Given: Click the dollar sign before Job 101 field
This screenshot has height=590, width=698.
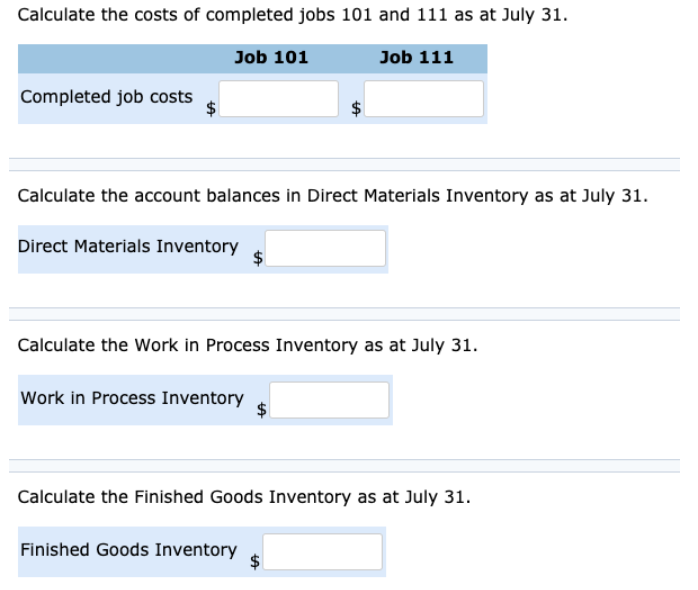Looking at the screenshot, I should tap(211, 108).
